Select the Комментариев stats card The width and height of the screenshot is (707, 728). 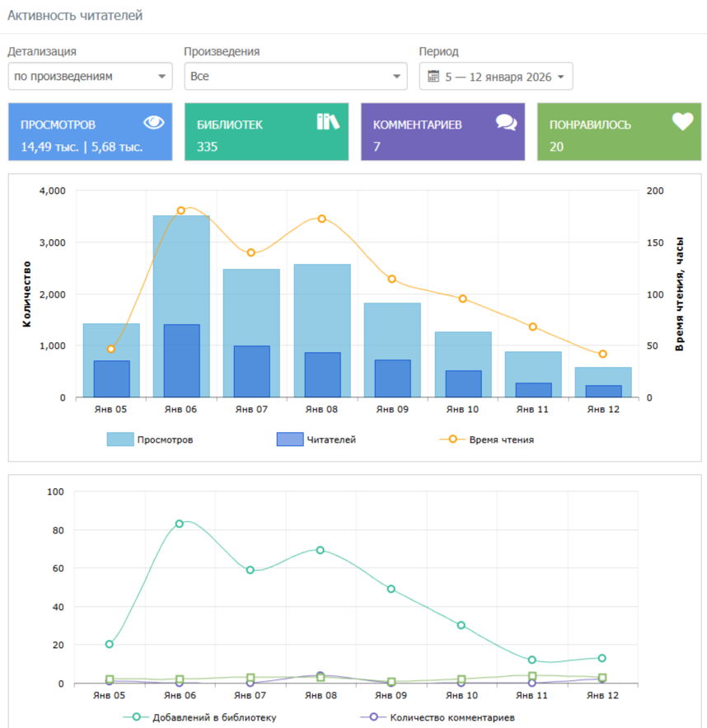(x=442, y=132)
